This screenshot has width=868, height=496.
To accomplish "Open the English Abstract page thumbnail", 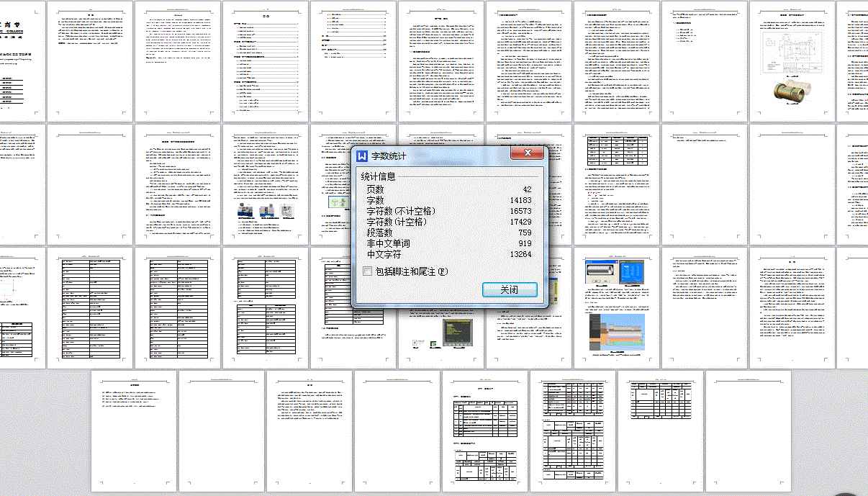I will (x=178, y=61).
